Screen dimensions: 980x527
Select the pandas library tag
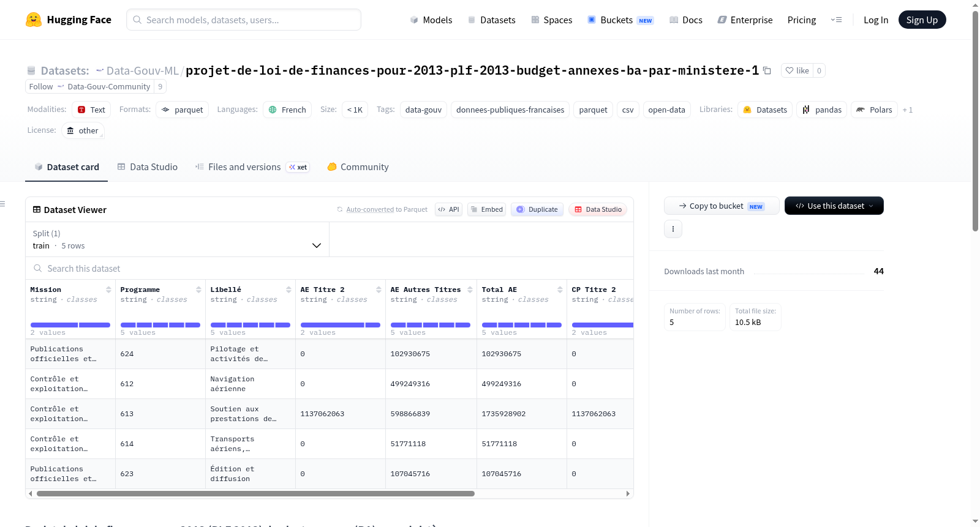822,110
